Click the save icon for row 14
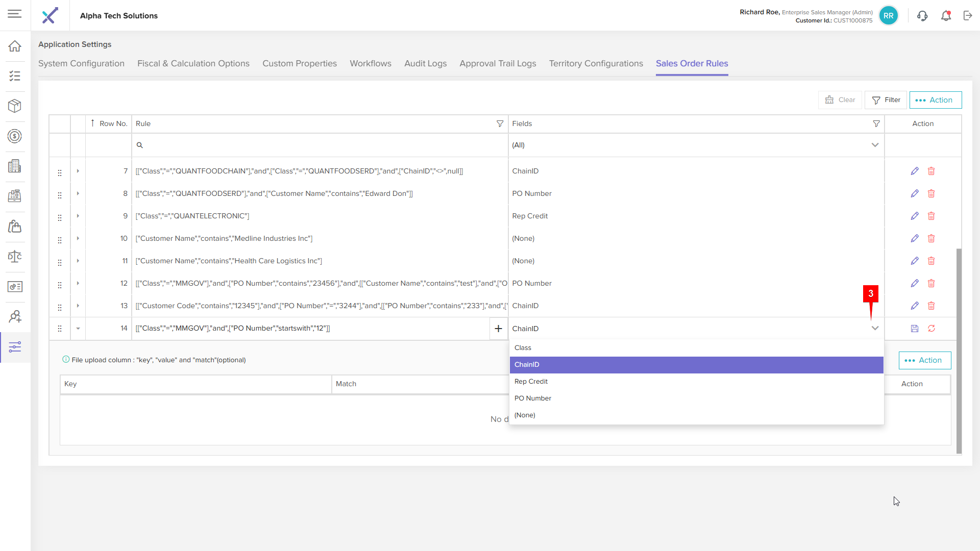Image resolution: width=980 pixels, height=551 pixels. click(x=914, y=329)
